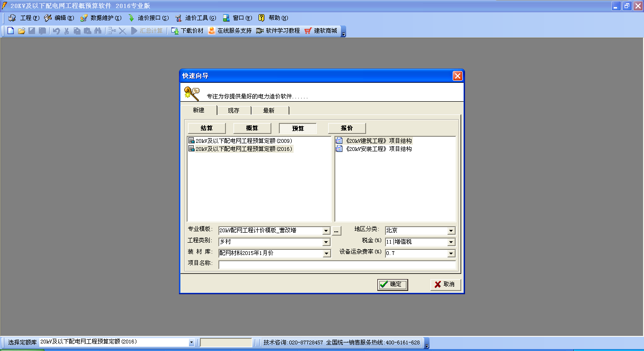
Task: Open the 数据维护(X) menu
Action: coord(101,18)
